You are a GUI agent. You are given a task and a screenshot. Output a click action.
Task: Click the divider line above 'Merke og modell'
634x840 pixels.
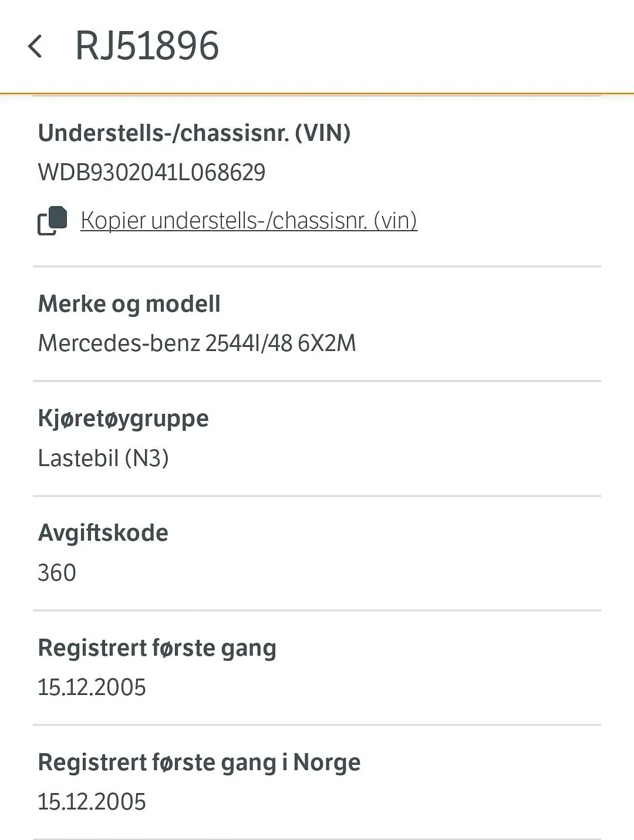pyautogui.click(x=317, y=266)
